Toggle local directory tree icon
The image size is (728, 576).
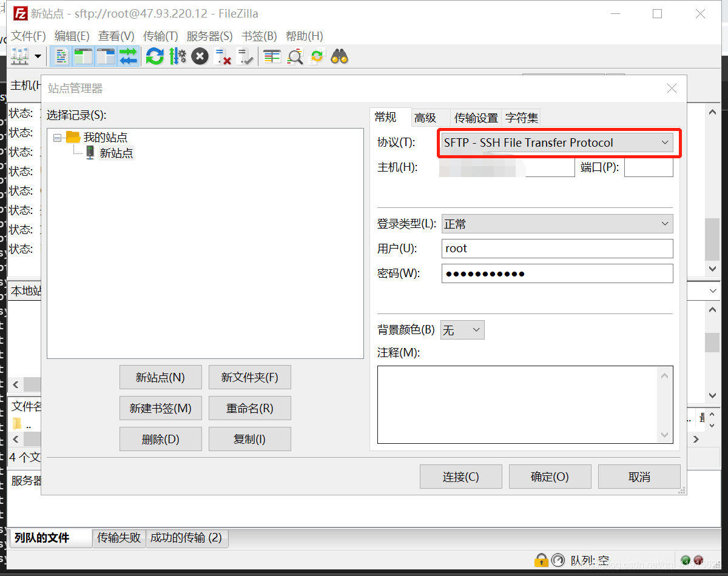pos(83,57)
